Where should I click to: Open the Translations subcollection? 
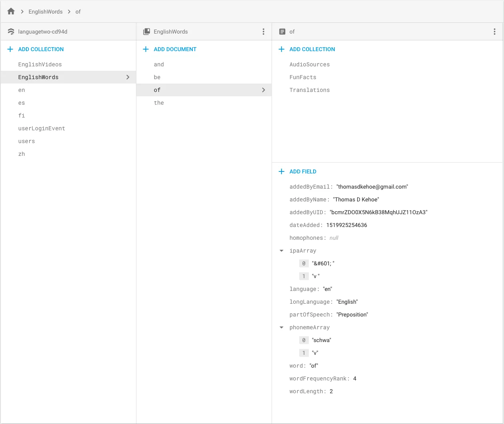[x=310, y=90]
